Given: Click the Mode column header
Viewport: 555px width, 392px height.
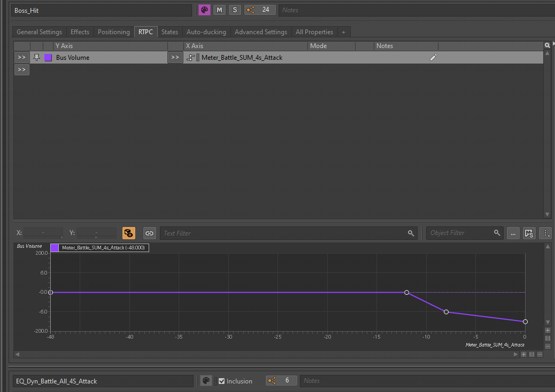Looking at the screenshot, I should coord(332,46).
